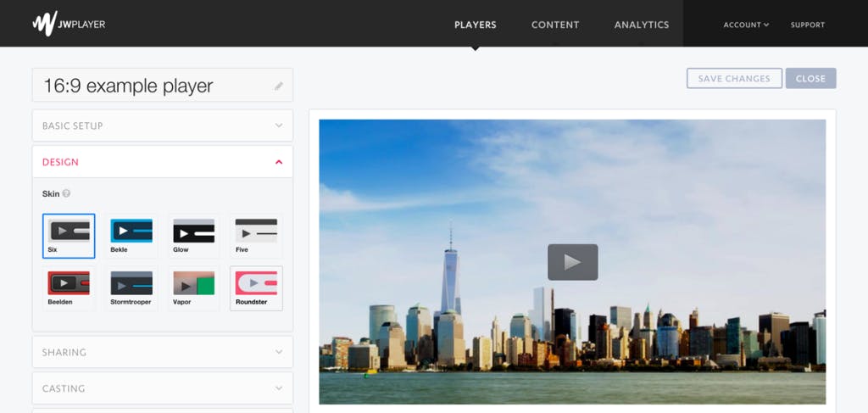Click Save Changes button
868x413 pixels.
pyautogui.click(x=734, y=79)
